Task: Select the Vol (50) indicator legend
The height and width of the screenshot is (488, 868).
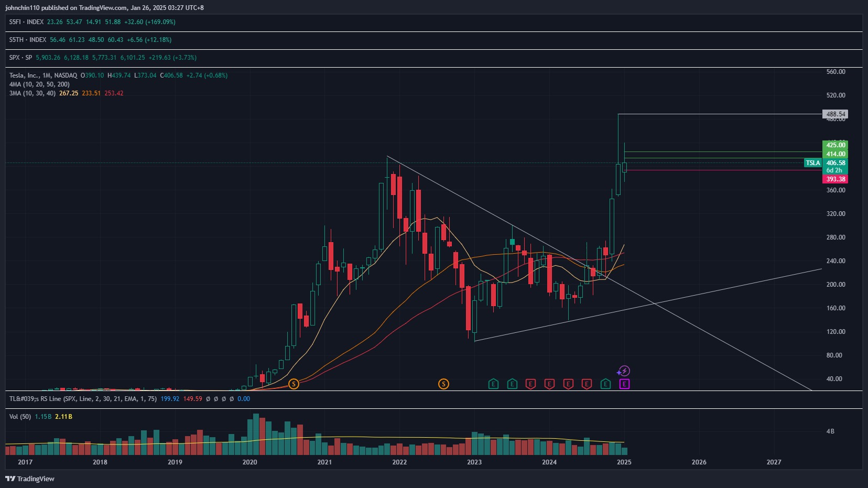Action: point(20,417)
